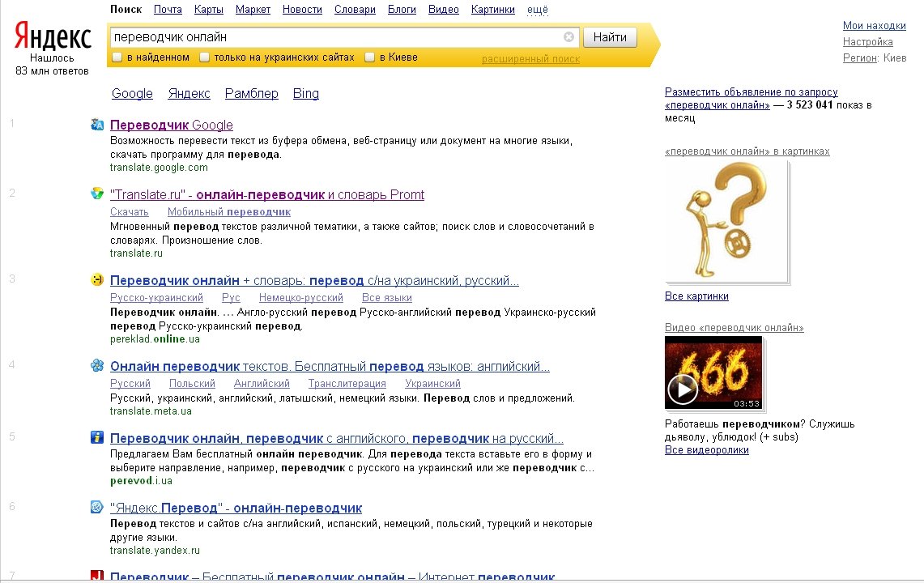Image resolution: width=924 pixels, height=583 pixels.
Task: Click the Яндекс.Перевод result favicon
Action: pyautogui.click(x=97, y=507)
